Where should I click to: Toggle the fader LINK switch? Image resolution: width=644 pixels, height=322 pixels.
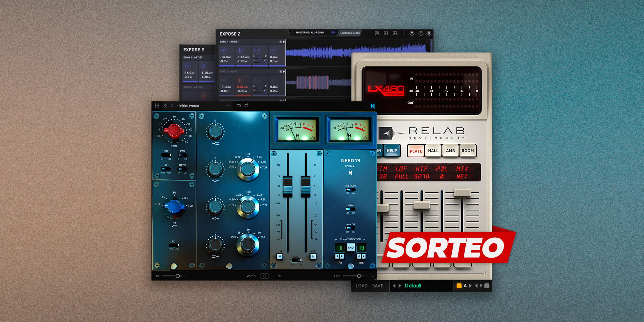(296, 260)
